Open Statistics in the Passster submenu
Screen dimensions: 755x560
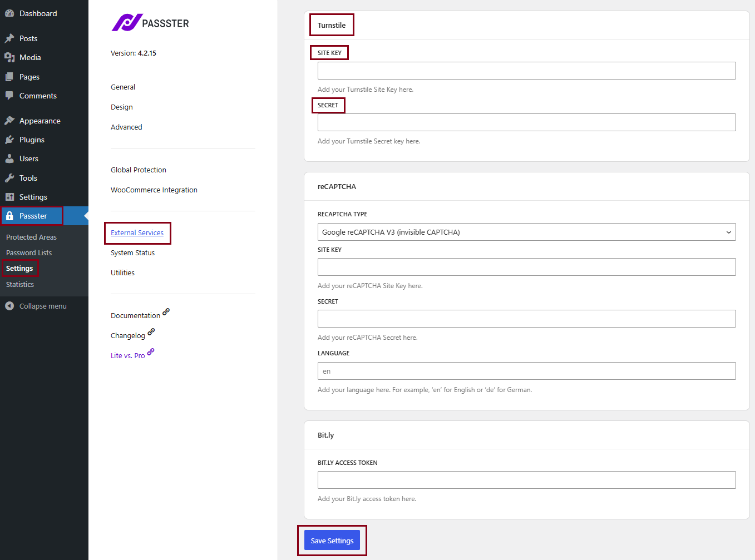[20, 284]
